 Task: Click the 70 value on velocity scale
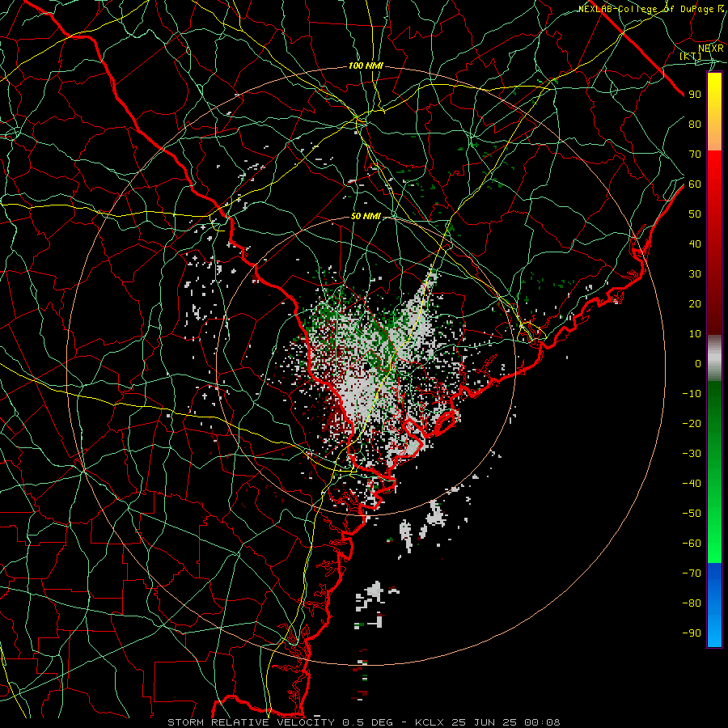(695, 154)
